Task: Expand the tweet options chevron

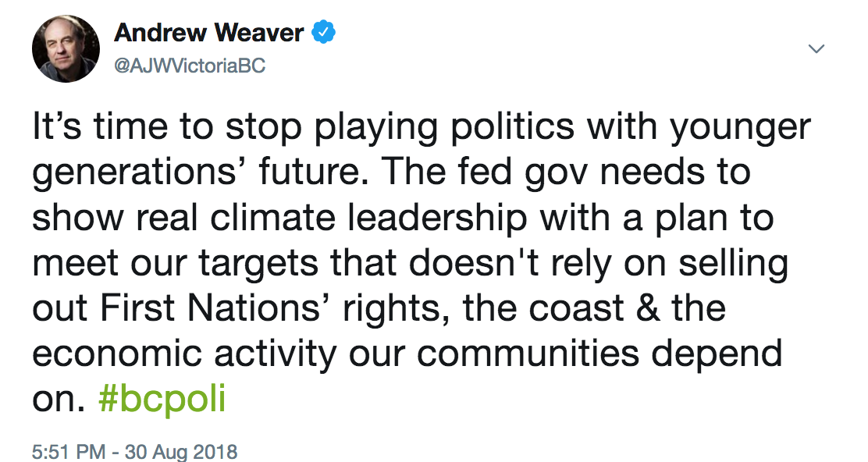Action: pos(816,48)
